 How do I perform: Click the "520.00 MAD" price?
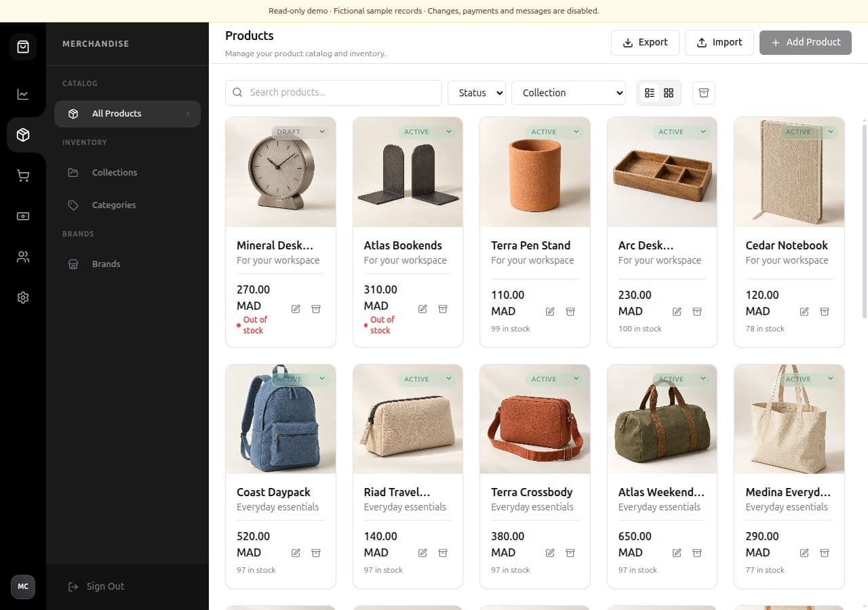[254, 544]
